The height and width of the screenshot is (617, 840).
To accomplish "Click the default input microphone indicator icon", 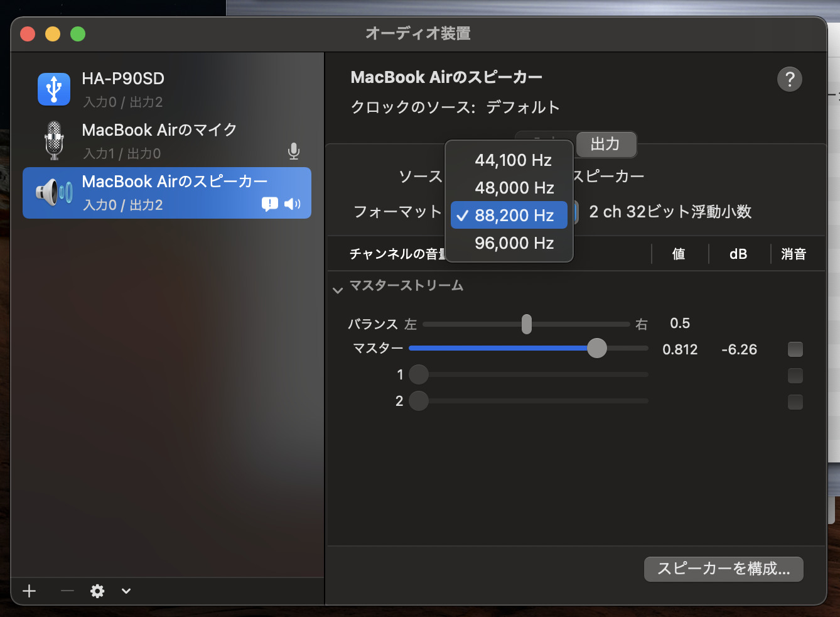I will pyautogui.click(x=293, y=151).
